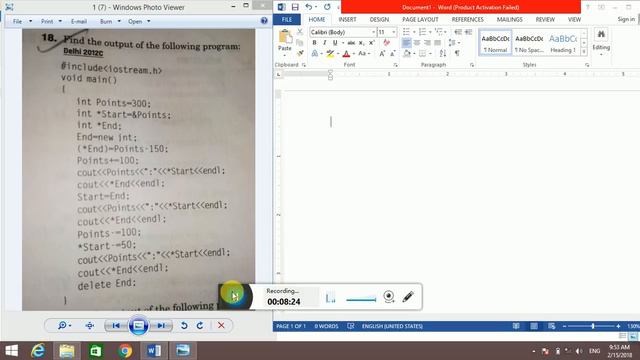
Task: Undo the last action in Word
Action: (309, 7)
